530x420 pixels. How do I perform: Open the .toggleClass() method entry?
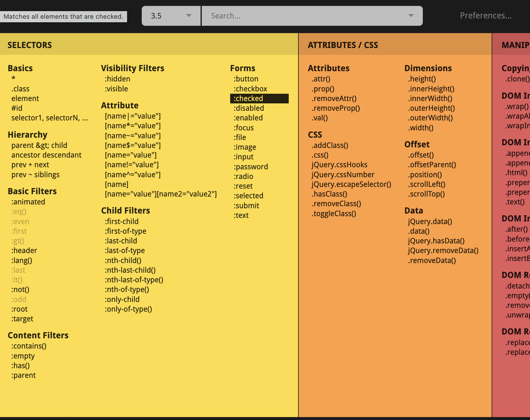pyautogui.click(x=334, y=214)
